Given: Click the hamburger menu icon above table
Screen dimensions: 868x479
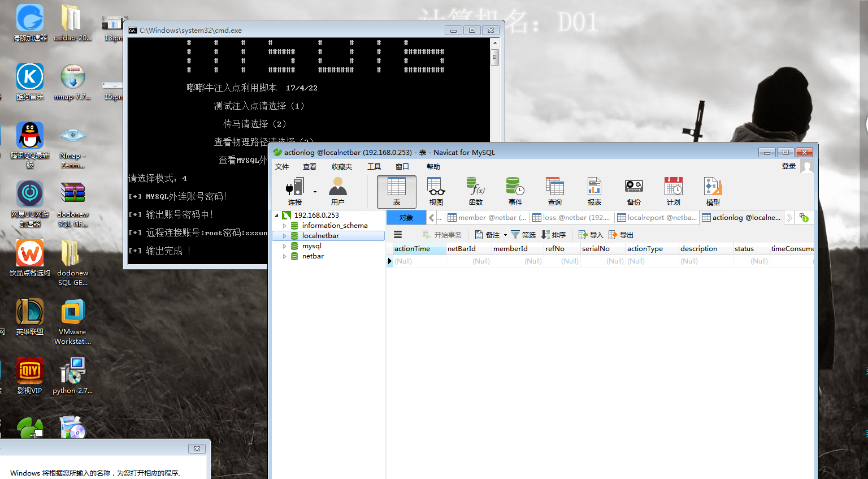Looking at the screenshot, I should (398, 235).
